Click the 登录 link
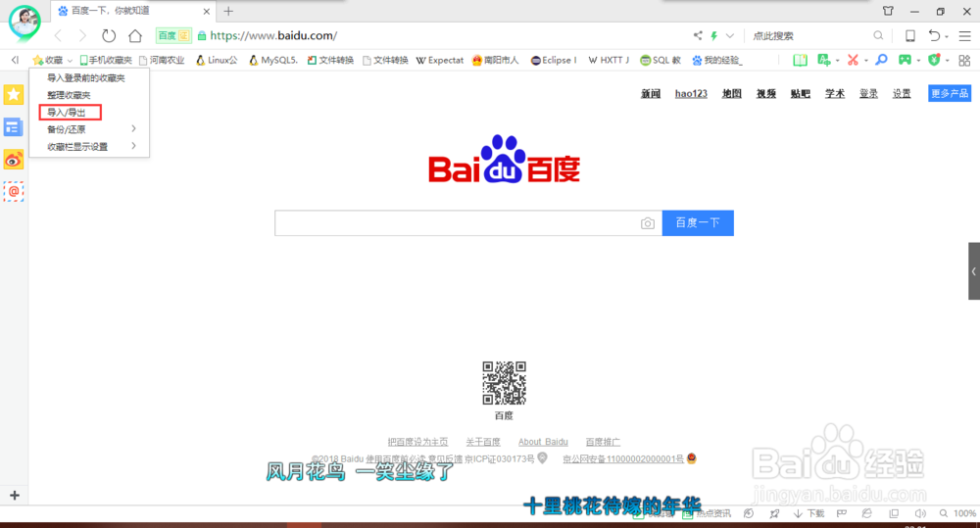This screenshot has height=528, width=980. coord(868,94)
